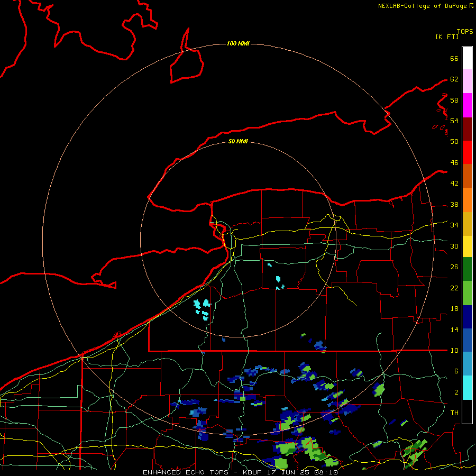Select the magenta legend swatch
Screen dimensions: 476x476
tap(467, 105)
